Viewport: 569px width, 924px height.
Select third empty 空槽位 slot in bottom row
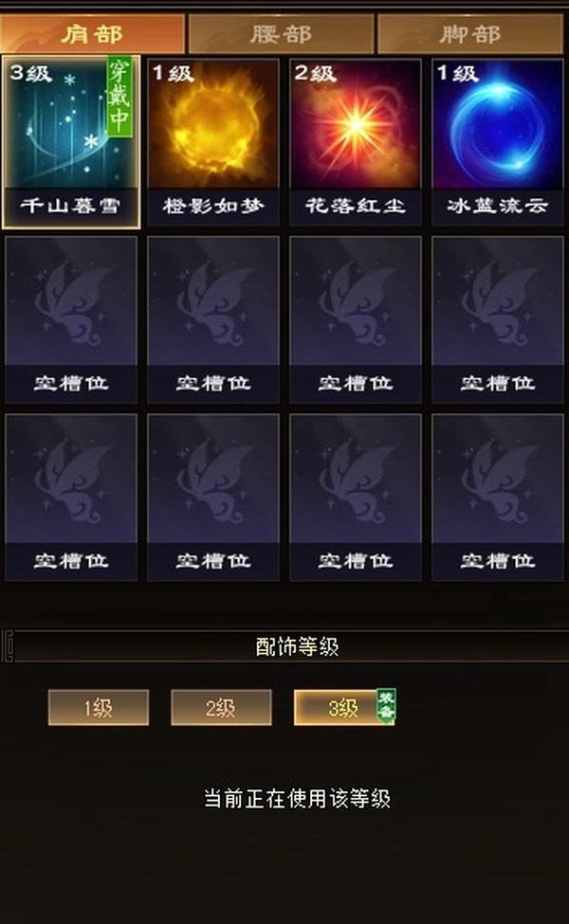tap(356, 498)
